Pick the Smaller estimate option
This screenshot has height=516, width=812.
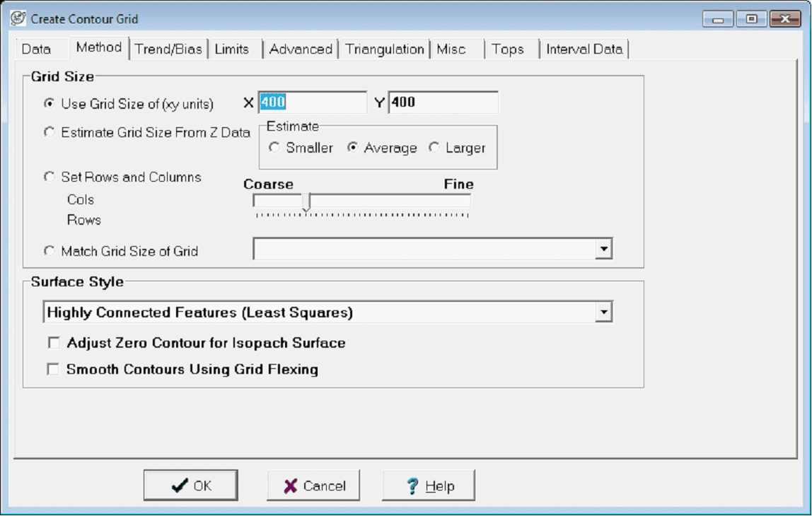click(x=274, y=148)
